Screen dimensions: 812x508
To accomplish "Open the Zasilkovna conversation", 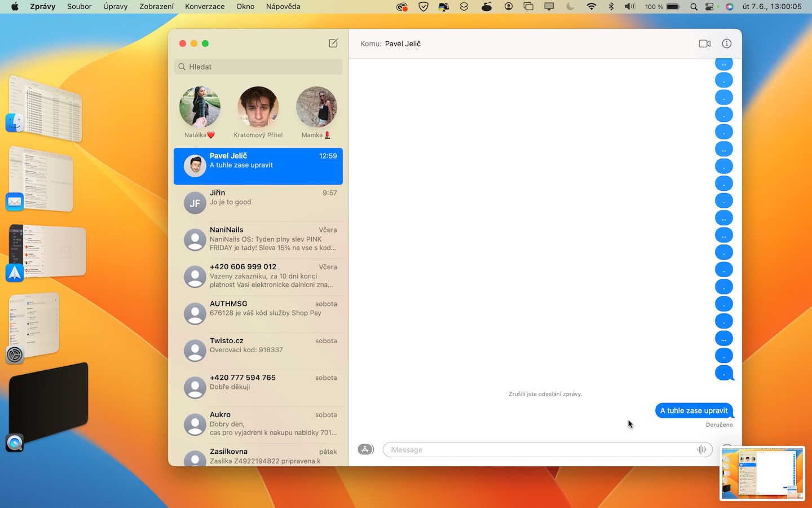I will [258, 455].
